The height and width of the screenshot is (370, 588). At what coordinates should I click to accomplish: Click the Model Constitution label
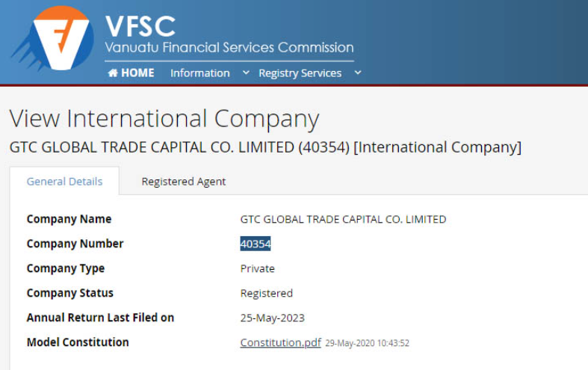[x=78, y=342]
